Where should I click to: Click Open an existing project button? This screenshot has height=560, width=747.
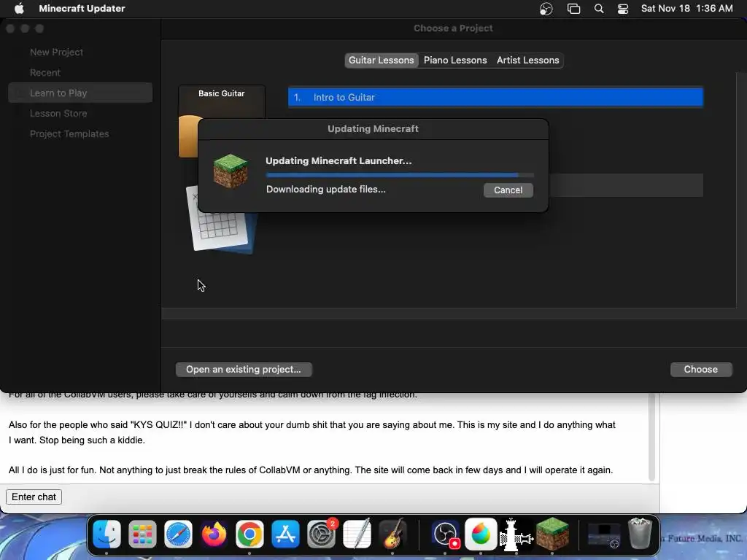coord(244,370)
